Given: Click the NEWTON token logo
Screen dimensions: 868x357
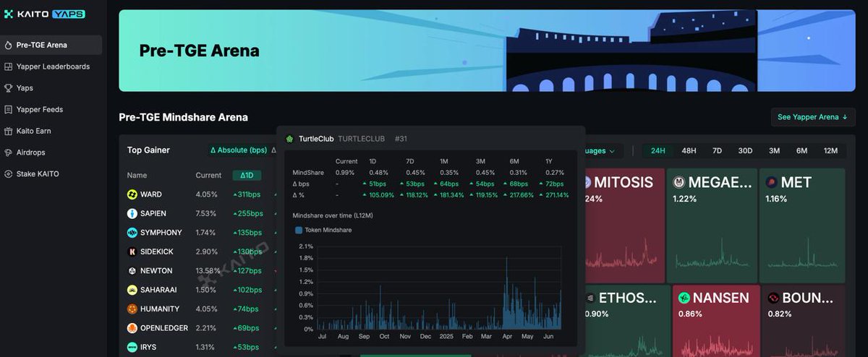Looking at the screenshot, I should (x=132, y=271).
